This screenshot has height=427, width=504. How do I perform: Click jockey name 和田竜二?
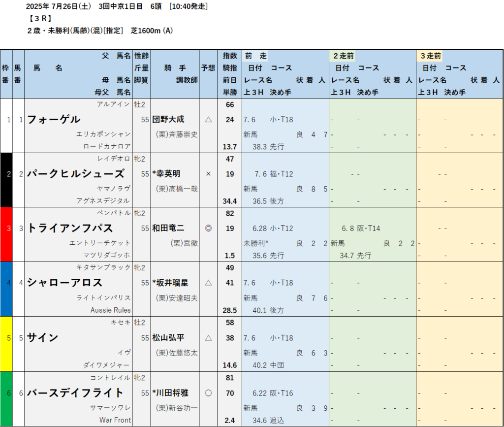tap(168, 229)
